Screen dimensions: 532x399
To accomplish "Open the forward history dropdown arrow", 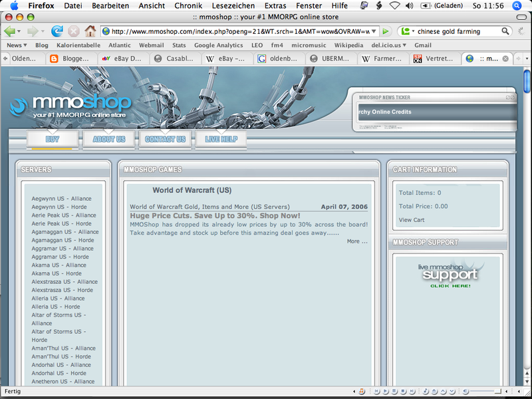I will point(43,31).
